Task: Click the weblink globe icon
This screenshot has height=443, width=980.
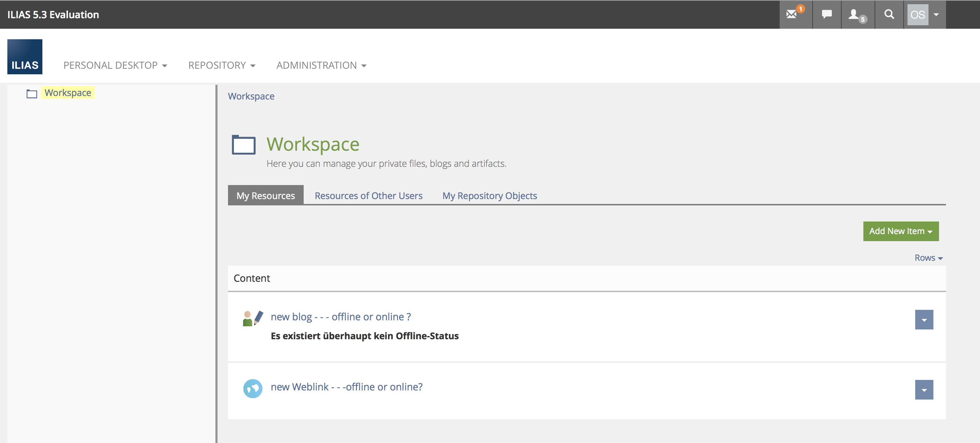Action: click(253, 388)
